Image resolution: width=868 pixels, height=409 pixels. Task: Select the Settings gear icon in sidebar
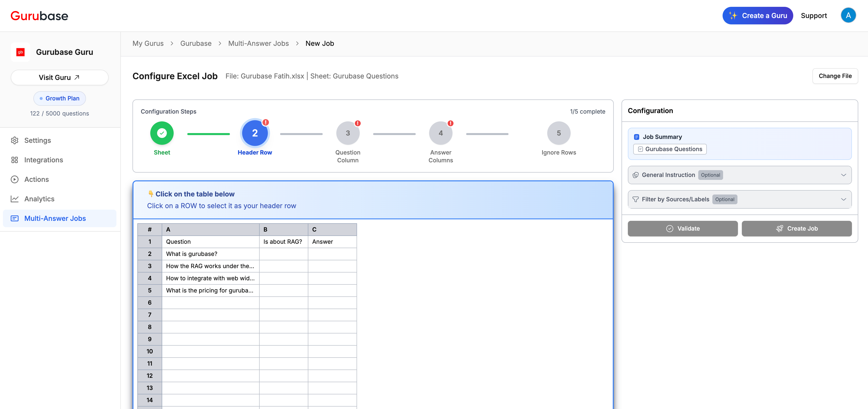15,140
